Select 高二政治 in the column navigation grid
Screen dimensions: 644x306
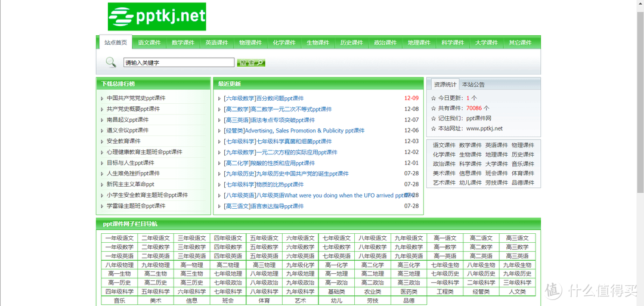coord(373,283)
